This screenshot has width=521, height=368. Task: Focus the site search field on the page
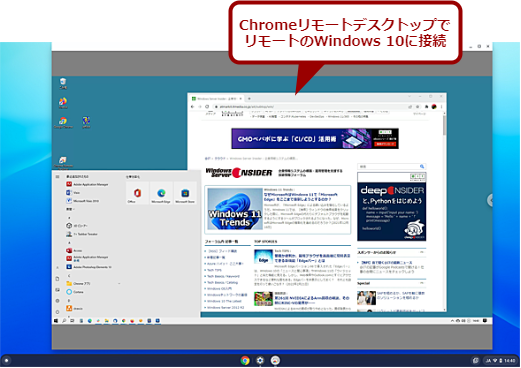pyautogui.click(x=388, y=166)
